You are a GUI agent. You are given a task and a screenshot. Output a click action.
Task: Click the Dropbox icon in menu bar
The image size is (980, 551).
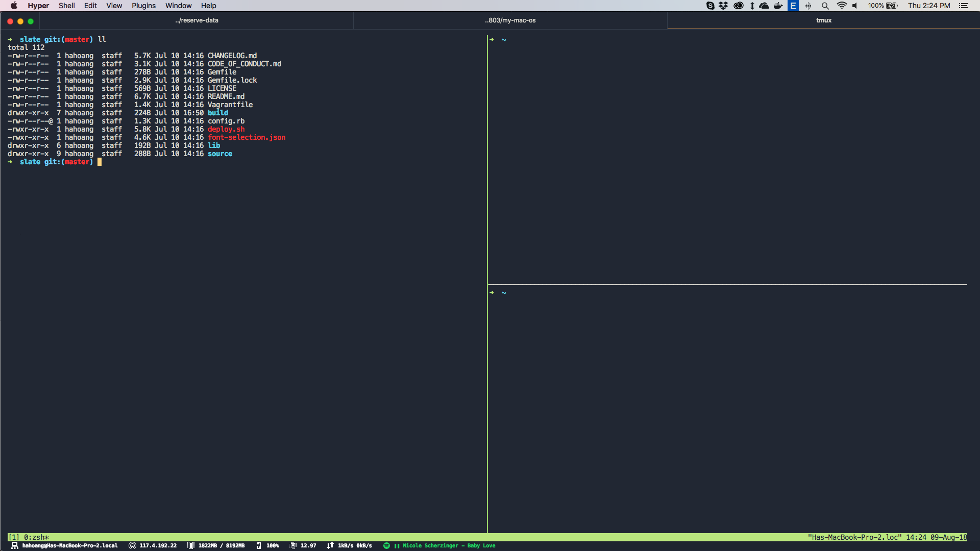click(x=722, y=6)
